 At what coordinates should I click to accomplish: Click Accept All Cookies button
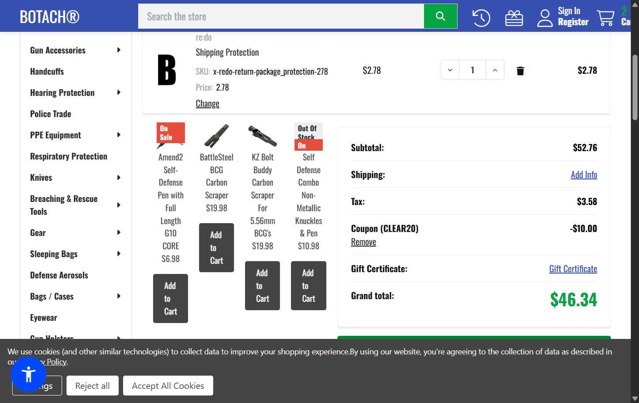(168, 385)
